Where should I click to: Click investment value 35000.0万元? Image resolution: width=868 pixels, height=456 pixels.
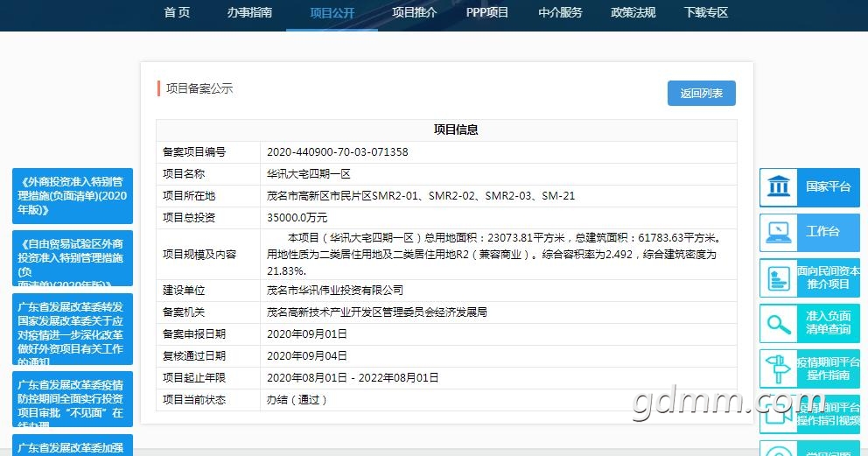(x=297, y=217)
